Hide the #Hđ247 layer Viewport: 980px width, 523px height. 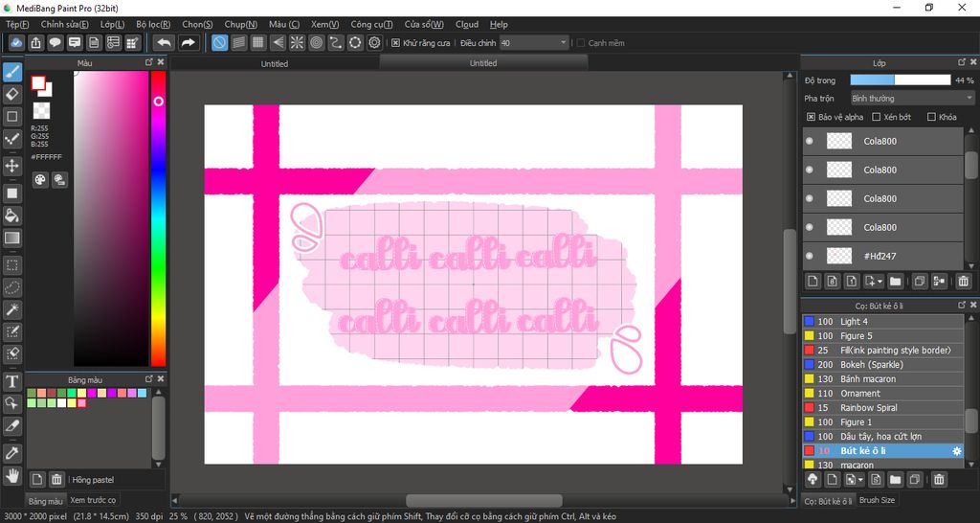click(810, 257)
